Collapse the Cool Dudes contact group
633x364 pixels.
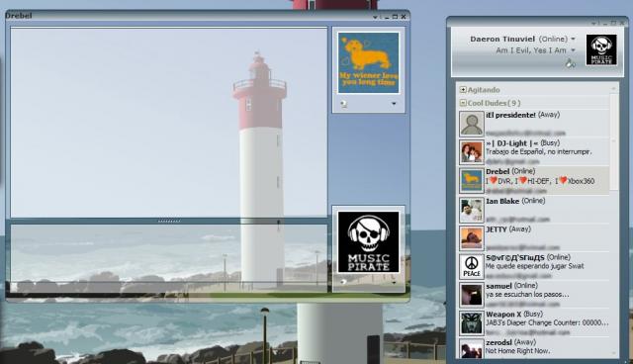pos(463,103)
